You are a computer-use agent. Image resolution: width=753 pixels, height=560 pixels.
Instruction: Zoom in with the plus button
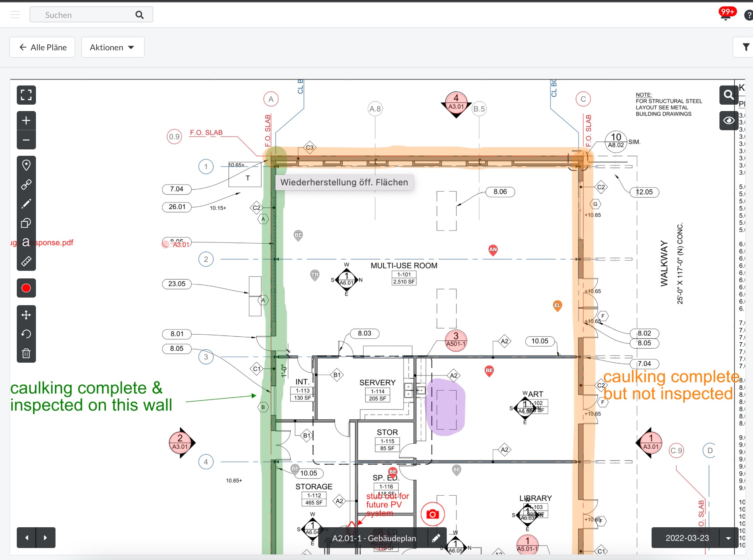pos(26,121)
